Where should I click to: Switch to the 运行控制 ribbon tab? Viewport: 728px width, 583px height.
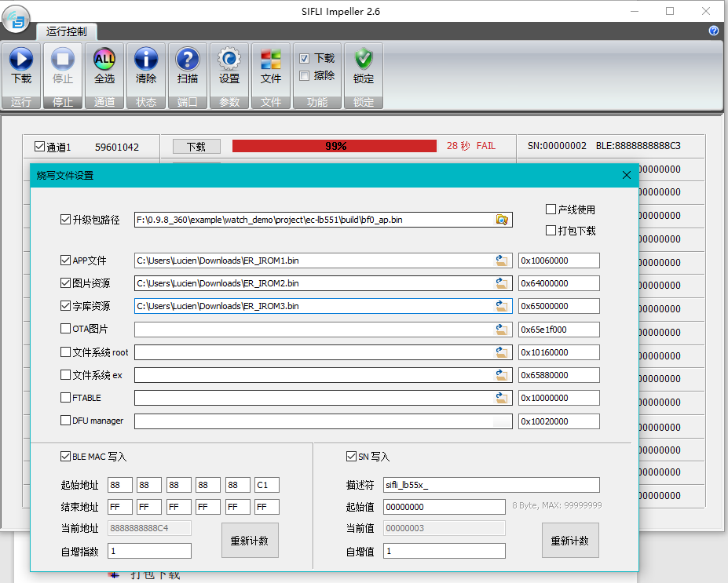point(67,31)
